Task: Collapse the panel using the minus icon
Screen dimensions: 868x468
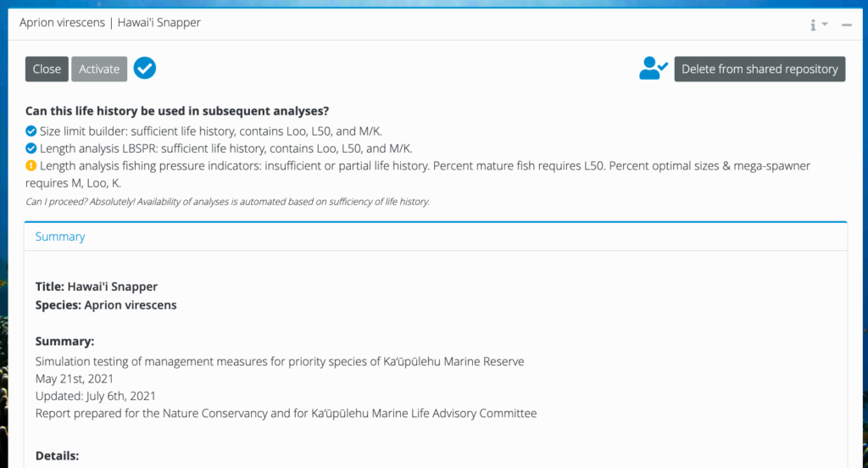Action: (x=847, y=25)
